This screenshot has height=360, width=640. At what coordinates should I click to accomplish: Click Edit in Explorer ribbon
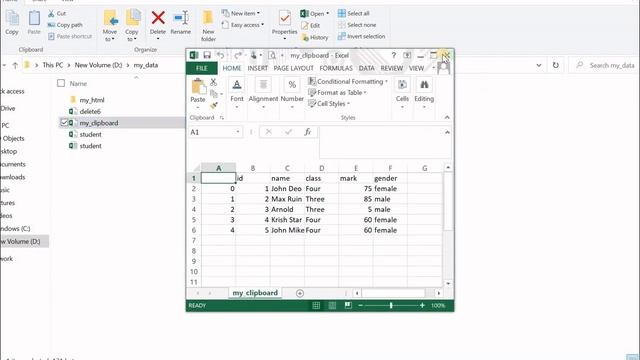[x=311, y=25]
